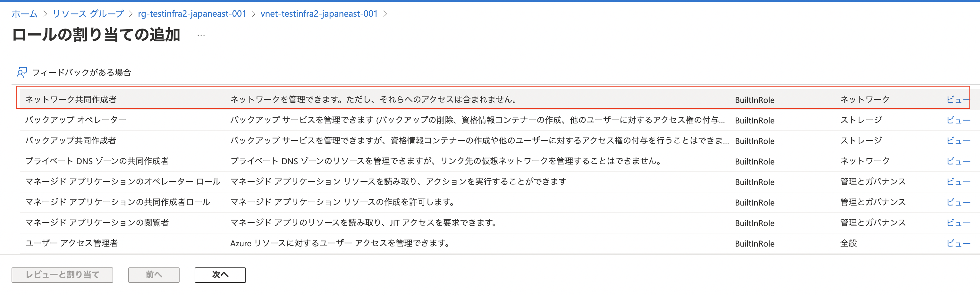Screen dimensions: 980x295
Task: Open ビュー for ネットワーク共同作成者
Action: [959, 100]
